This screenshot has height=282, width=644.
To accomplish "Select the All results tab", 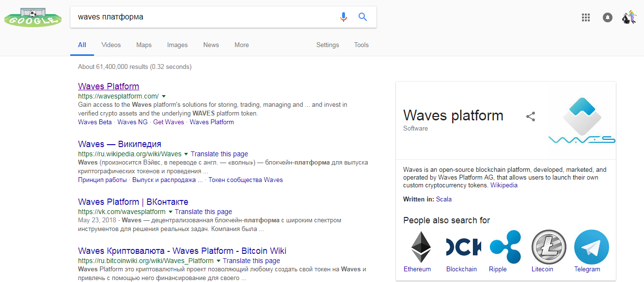I will [x=82, y=45].
